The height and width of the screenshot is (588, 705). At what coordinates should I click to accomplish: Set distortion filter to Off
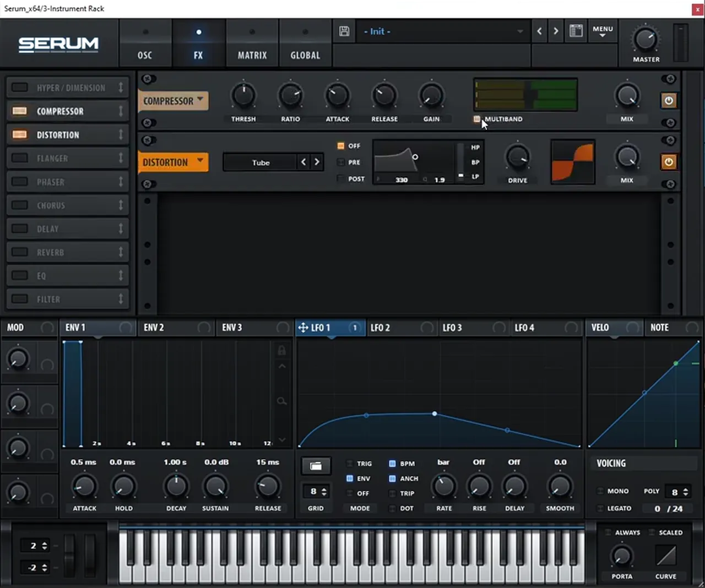(341, 146)
